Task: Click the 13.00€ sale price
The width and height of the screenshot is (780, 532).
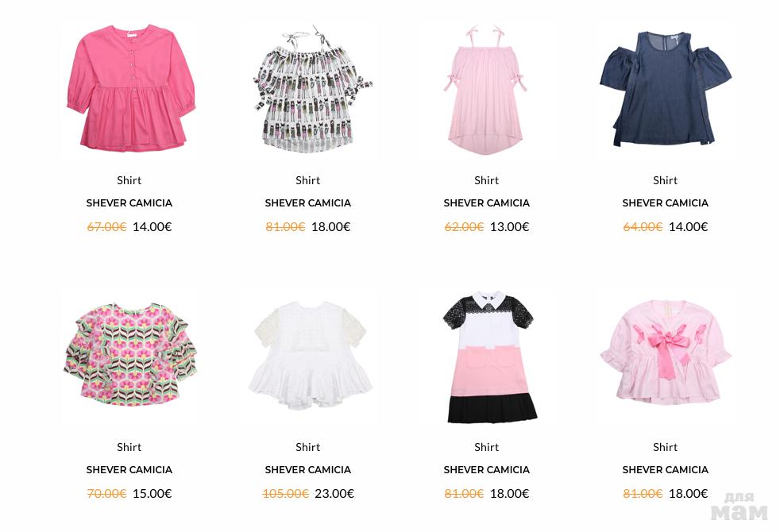Action: (509, 227)
